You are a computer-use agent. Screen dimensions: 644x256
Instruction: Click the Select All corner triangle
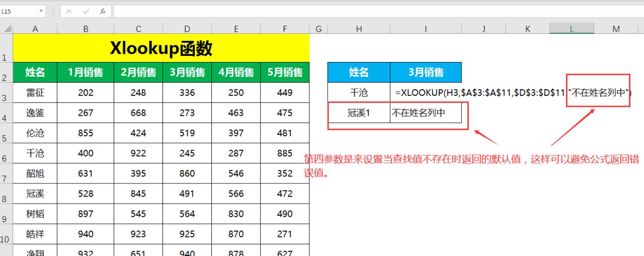7,29
